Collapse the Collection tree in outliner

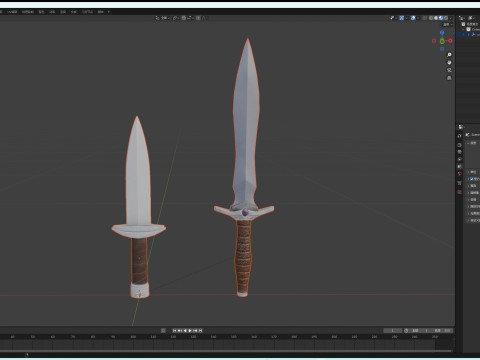(464, 29)
